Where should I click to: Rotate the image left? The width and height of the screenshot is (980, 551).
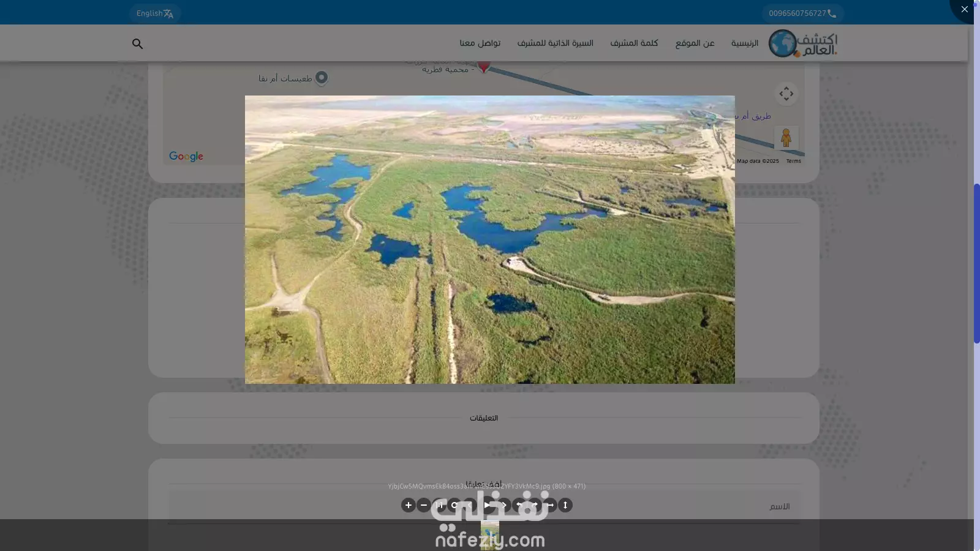point(519,505)
